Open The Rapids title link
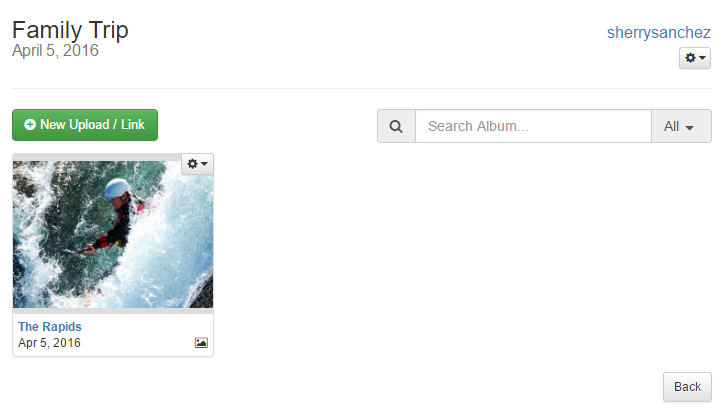This screenshot has width=726, height=408. point(50,326)
